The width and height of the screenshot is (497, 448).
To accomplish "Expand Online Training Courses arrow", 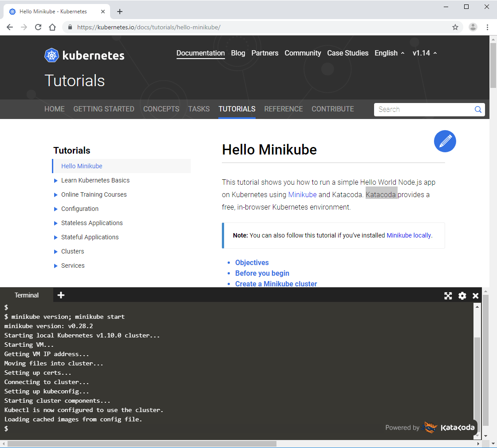I will (x=56, y=194).
